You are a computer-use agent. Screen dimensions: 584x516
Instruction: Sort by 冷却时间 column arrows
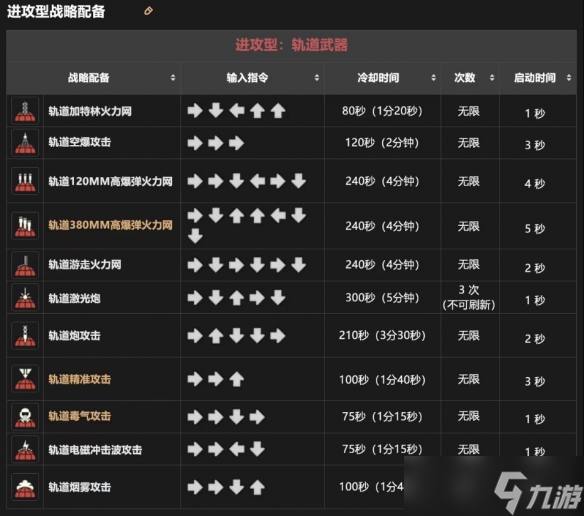pyautogui.click(x=433, y=77)
